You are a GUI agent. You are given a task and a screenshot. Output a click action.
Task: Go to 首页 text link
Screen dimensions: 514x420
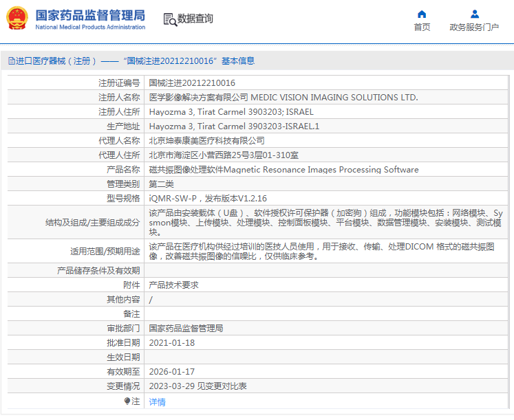coord(422,27)
